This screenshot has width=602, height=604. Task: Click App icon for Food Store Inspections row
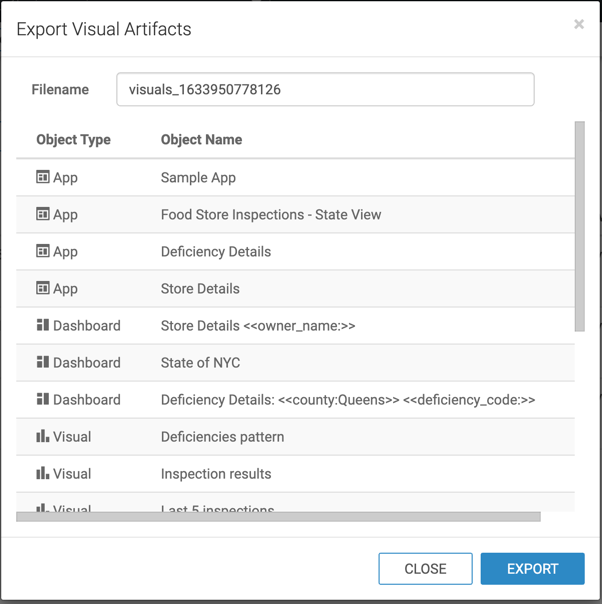pyautogui.click(x=43, y=214)
